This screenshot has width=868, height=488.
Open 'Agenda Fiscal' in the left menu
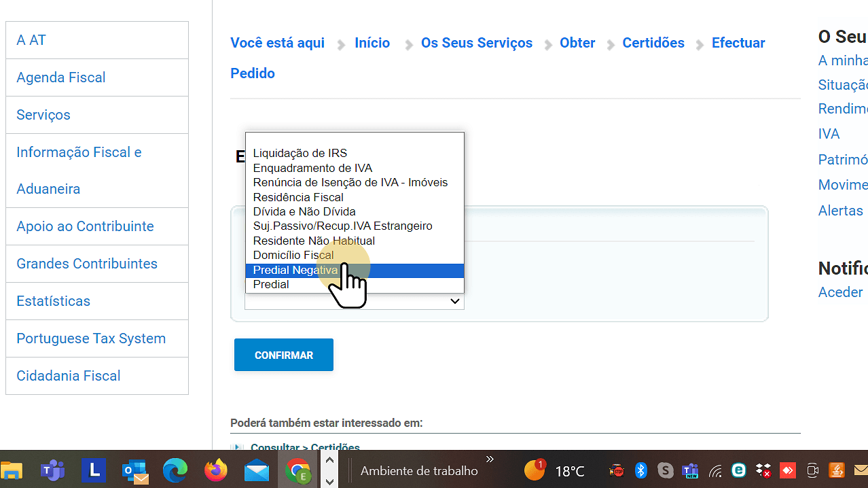pyautogui.click(x=61, y=77)
